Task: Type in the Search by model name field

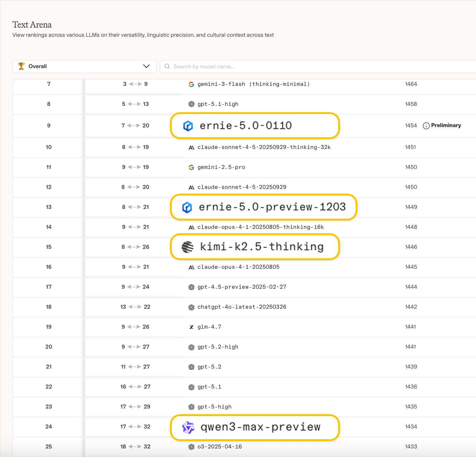Action: point(317,67)
